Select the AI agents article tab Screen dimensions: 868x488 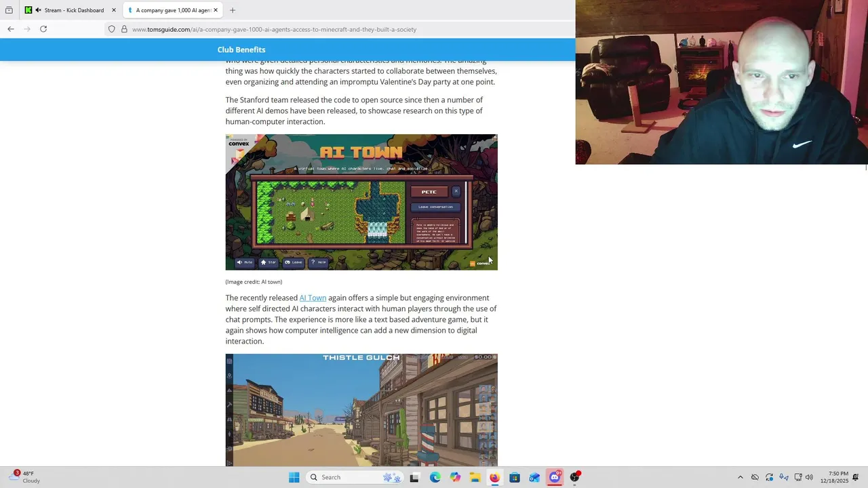[x=174, y=10]
